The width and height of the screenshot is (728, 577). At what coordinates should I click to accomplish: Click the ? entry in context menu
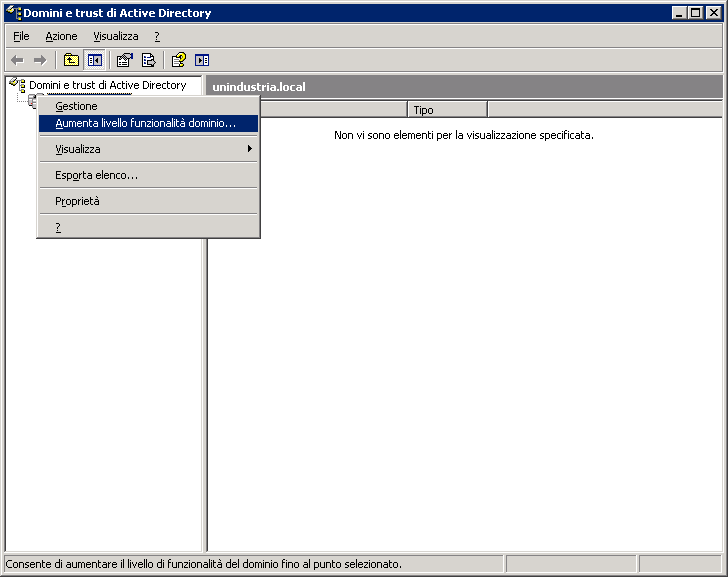(148, 227)
